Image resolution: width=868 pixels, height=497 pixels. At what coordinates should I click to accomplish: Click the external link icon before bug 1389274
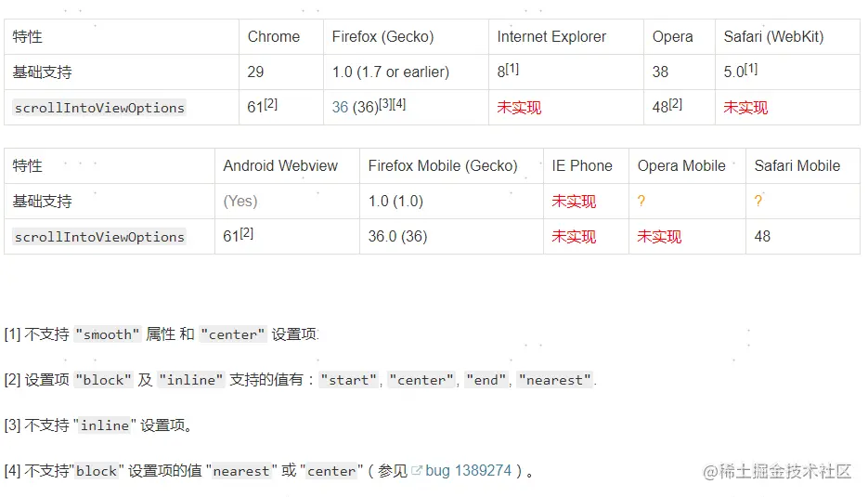tap(417, 471)
